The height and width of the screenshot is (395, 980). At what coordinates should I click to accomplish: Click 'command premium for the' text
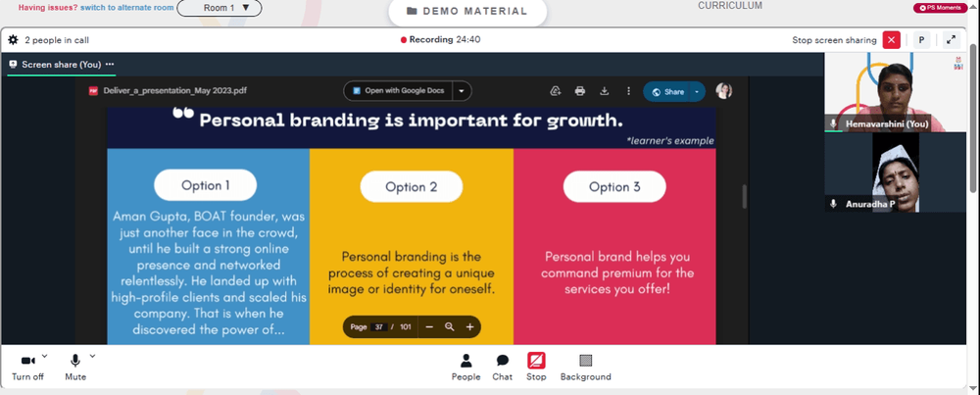coord(617,273)
